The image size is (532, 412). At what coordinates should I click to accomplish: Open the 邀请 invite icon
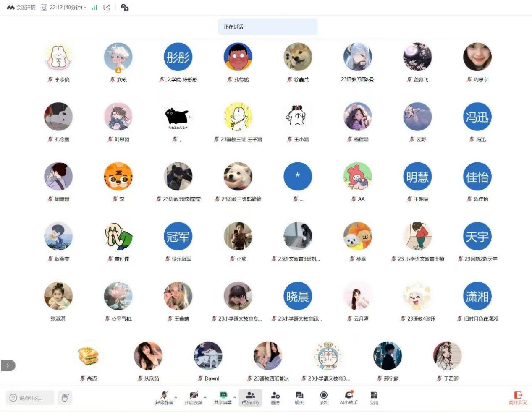[x=275, y=397]
